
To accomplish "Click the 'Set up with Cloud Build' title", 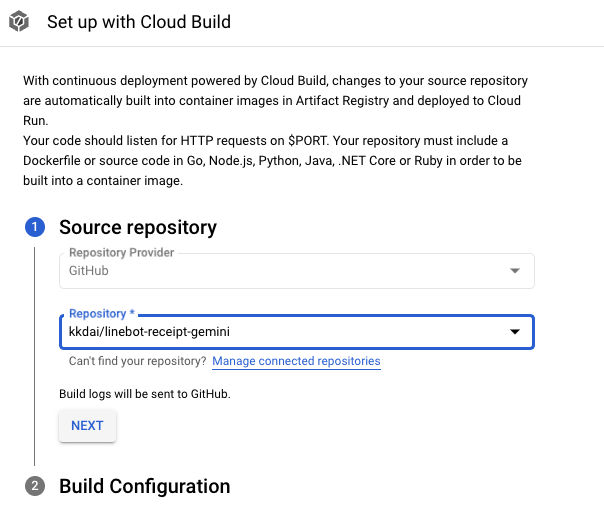I will [139, 22].
